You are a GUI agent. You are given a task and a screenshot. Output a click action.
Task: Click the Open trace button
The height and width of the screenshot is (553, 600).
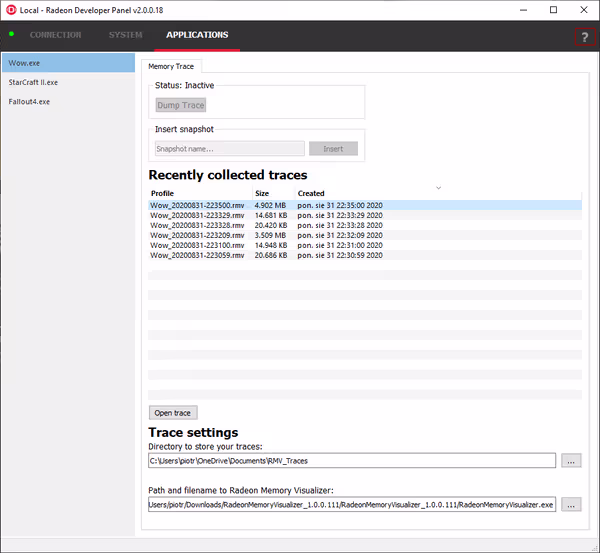(x=173, y=413)
